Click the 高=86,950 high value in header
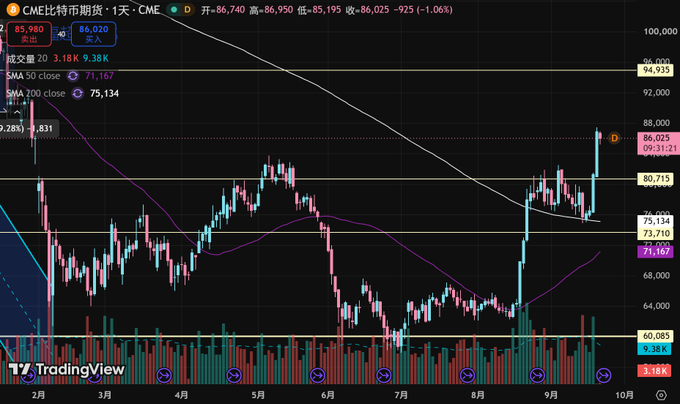This screenshot has width=680, height=404. [x=271, y=10]
